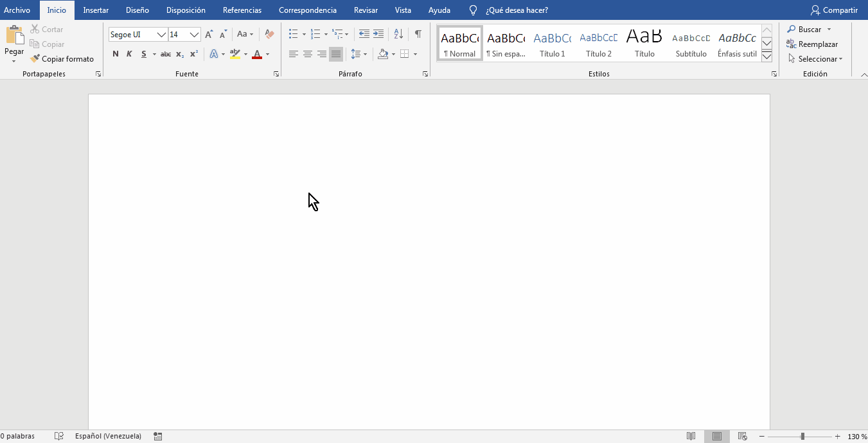This screenshot has width=868, height=443.
Task: Open spelling check book icon in status bar
Action: [x=59, y=437]
